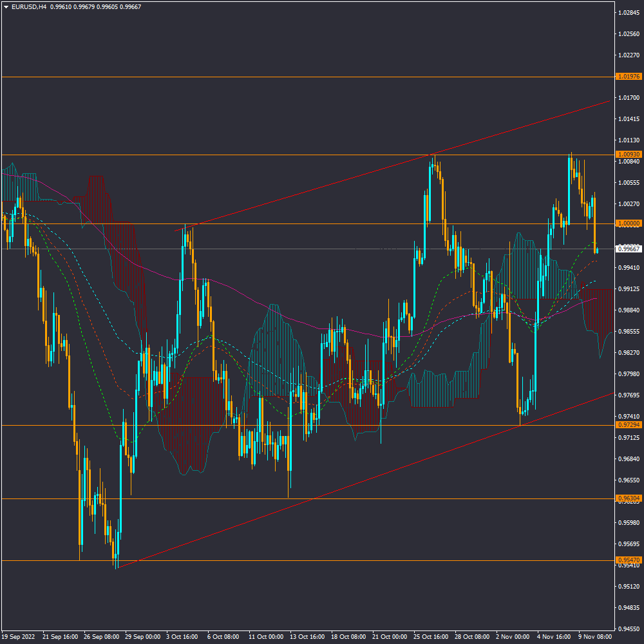The image size is (644, 644).
Task: Select the 1.01976 orange price level tag
Action: coord(629,77)
